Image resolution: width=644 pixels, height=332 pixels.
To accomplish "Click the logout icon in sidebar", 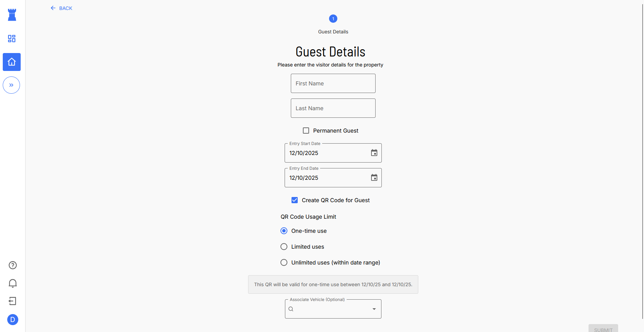I will click(x=13, y=301).
